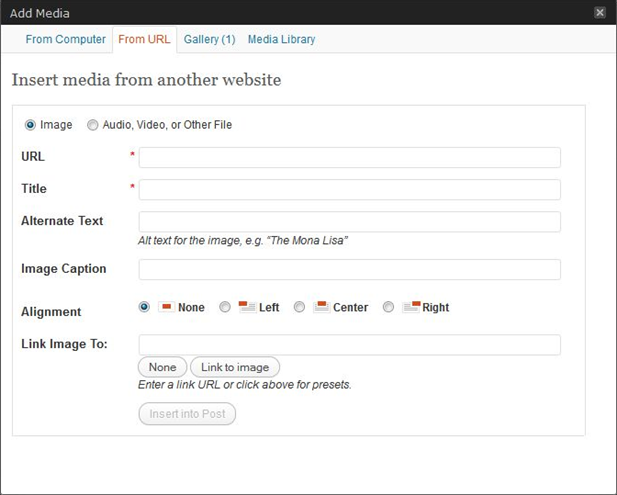The height and width of the screenshot is (495, 617).
Task: Choose None alignment radio button
Action: pyautogui.click(x=144, y=307)
